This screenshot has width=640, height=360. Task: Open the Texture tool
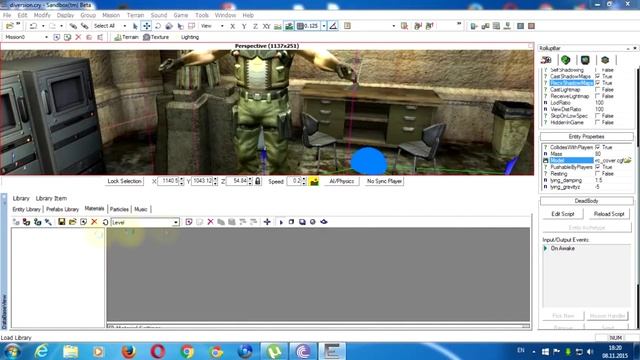(156, 37)
